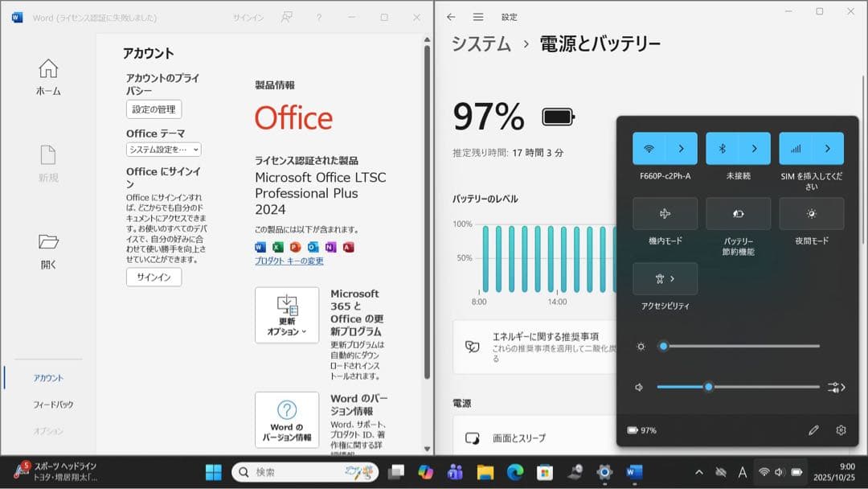Open プロダクト キーの変更 link
The height and width of the screenshot is (489, 868).
(289, 261)
